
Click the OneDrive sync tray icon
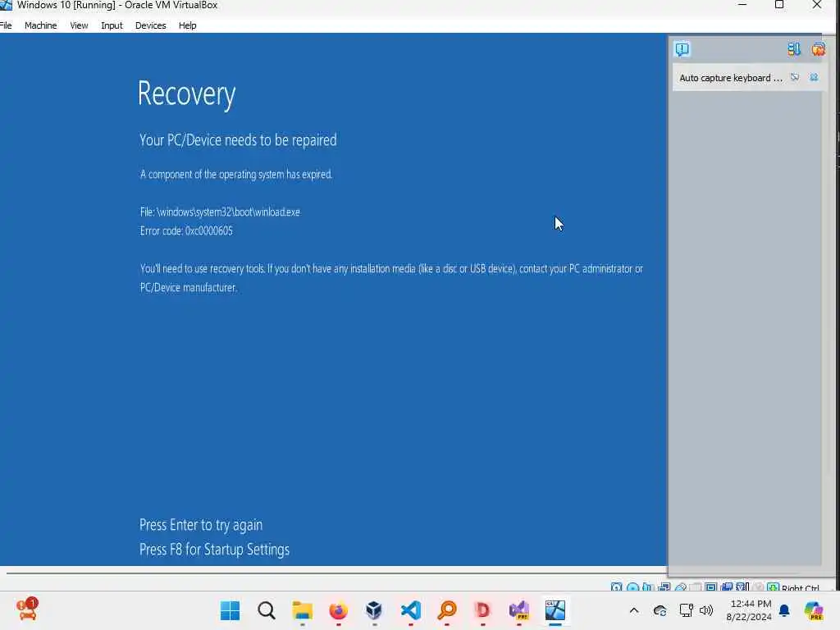660,610
